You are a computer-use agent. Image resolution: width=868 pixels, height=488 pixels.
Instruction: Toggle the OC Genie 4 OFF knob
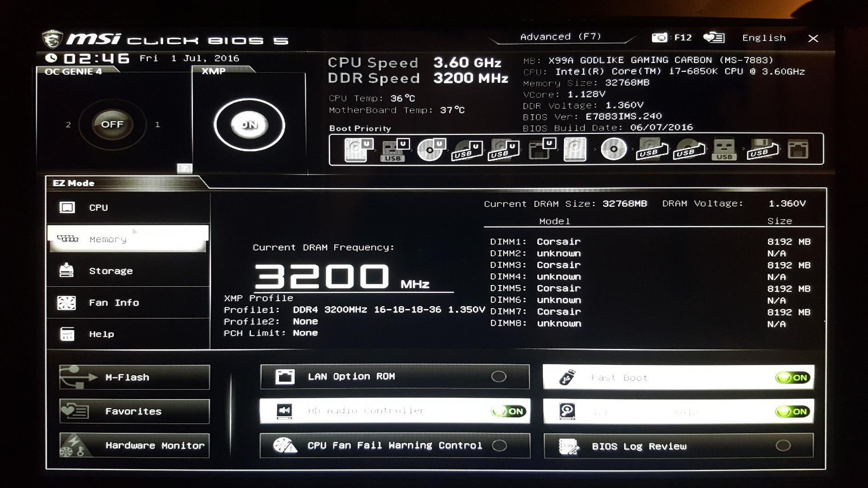tap(112, 124)
